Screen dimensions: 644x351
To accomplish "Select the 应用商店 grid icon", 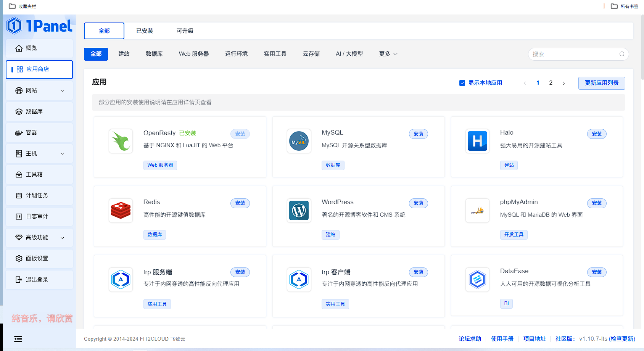I will (x=20, y=69).
